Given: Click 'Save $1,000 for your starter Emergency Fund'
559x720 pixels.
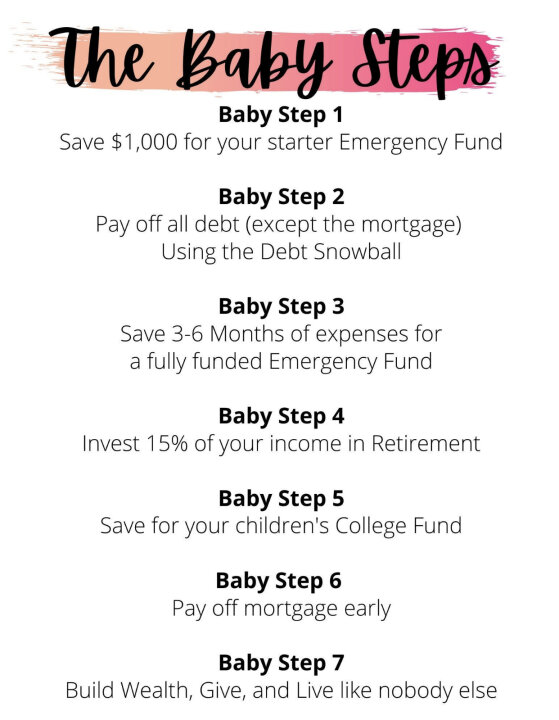Looking at the screenshot, I should coord(281,142).
